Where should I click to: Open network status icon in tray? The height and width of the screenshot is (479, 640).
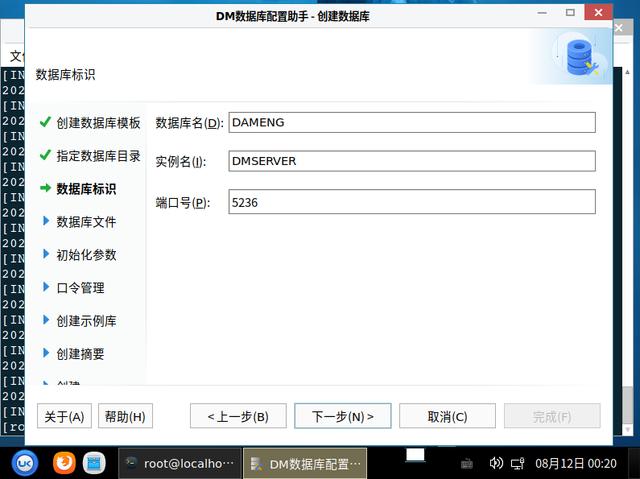[518, 463]
